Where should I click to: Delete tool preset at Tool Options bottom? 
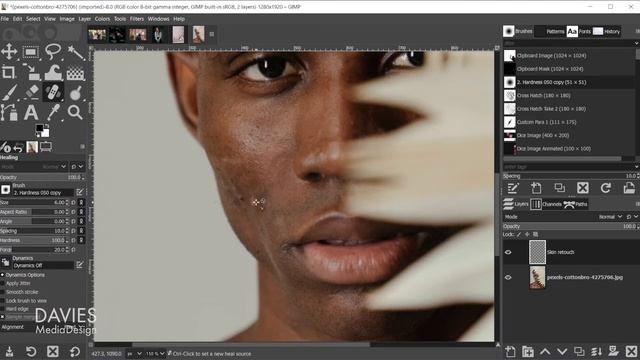pos(53,351)
